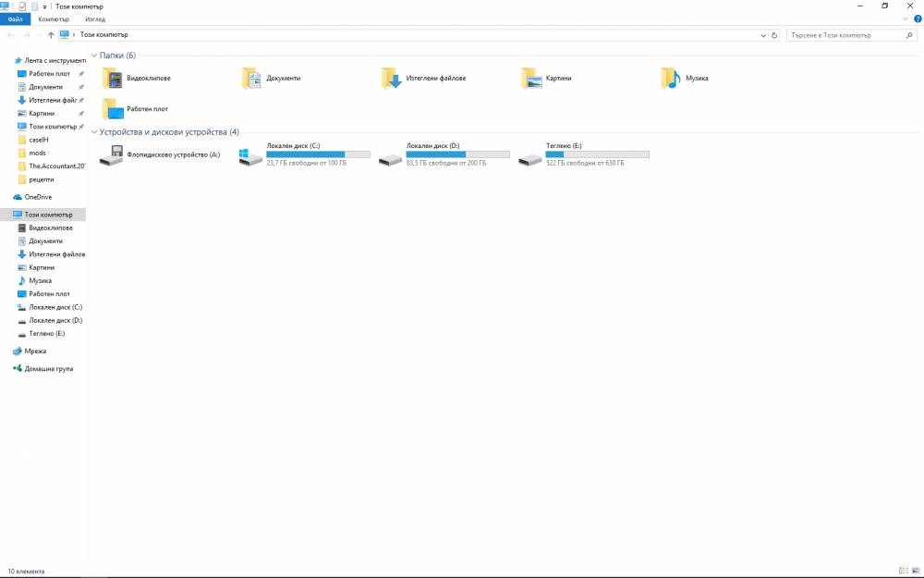924x578 pixels.
Task: Click the 522 ГБ свободни от 630 ГБ text
Action: (x=585, y=164)
